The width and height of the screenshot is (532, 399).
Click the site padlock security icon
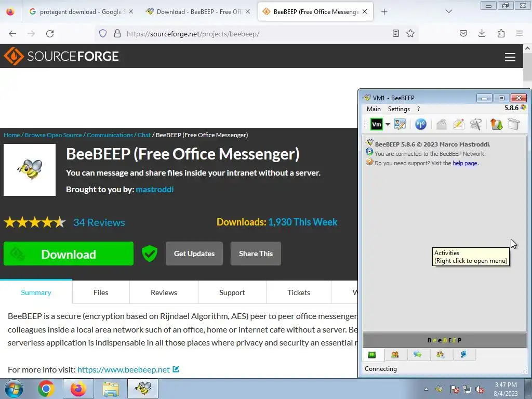coord(117,33)
